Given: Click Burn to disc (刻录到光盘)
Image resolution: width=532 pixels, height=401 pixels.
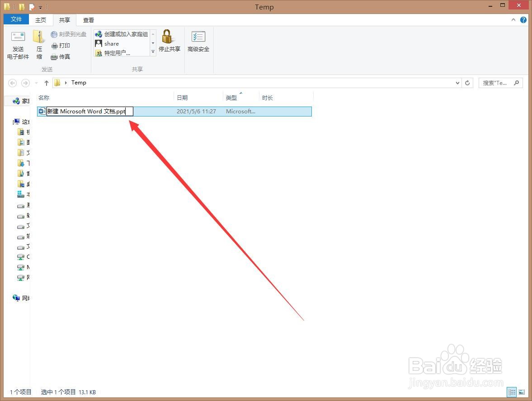Looking at the screenshot, I should tap(69, 34).
